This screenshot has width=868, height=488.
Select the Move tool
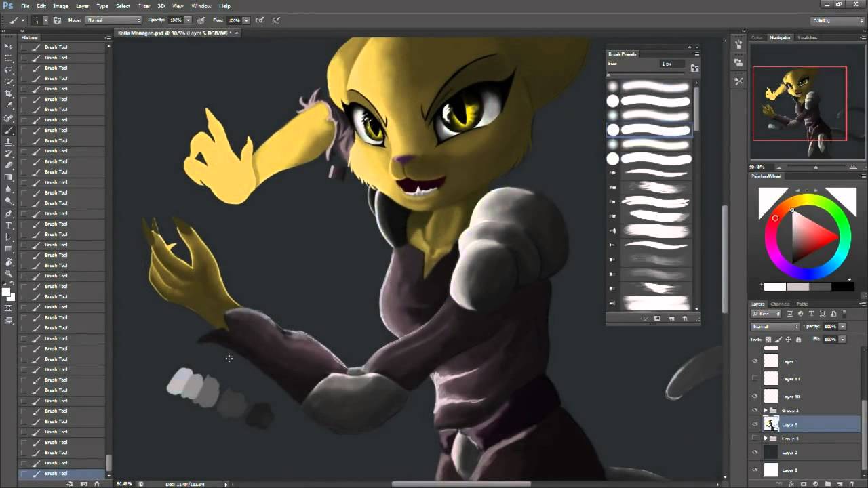tap(9, 46)
